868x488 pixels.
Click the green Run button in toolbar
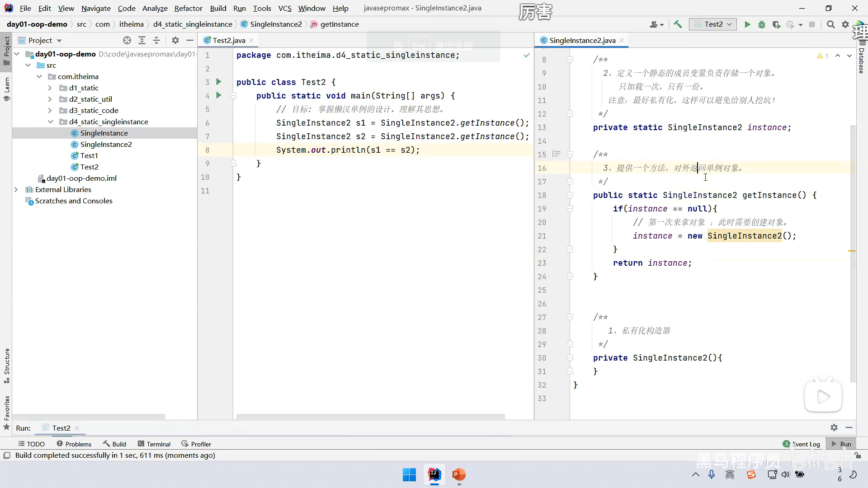pyautogui.click(x=747, y=24)
